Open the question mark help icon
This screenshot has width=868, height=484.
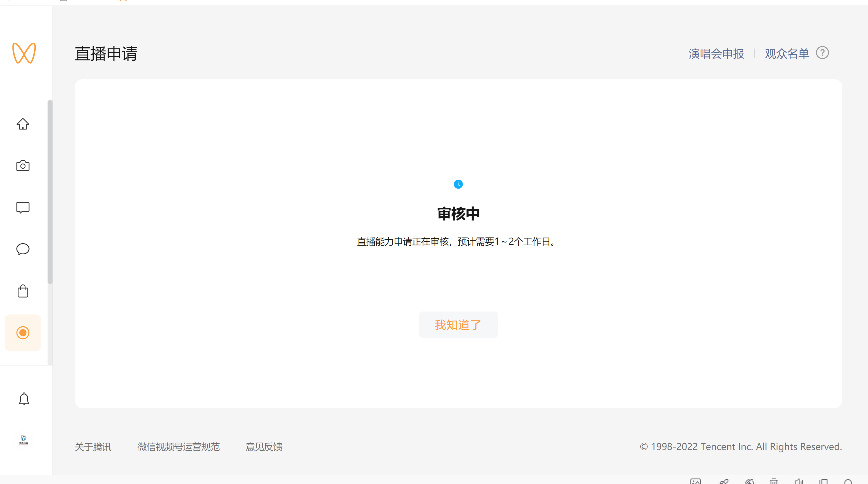[822, 53]
